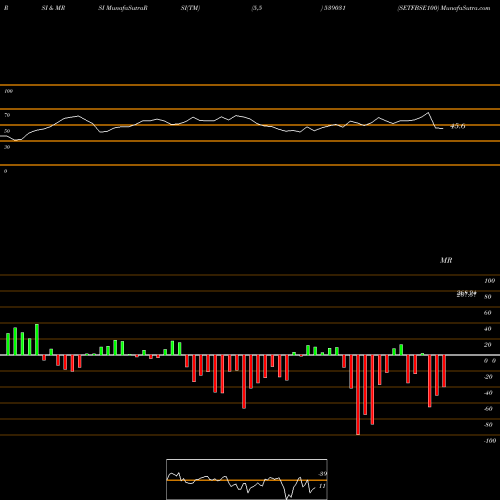Select the mini overview chart thumbnail
500x500 pixels.
(x=247, y=479)
